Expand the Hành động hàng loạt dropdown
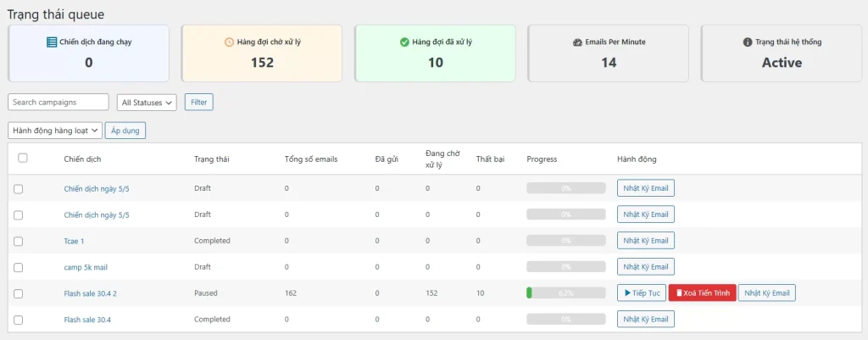 click(55, 131)
